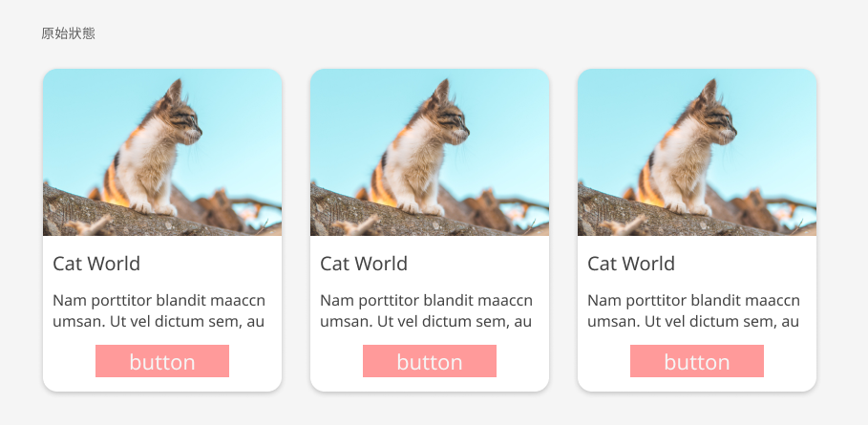Click the pink button in the first card
This screenshot has width=868, height=425.
[x=162, y=361]
